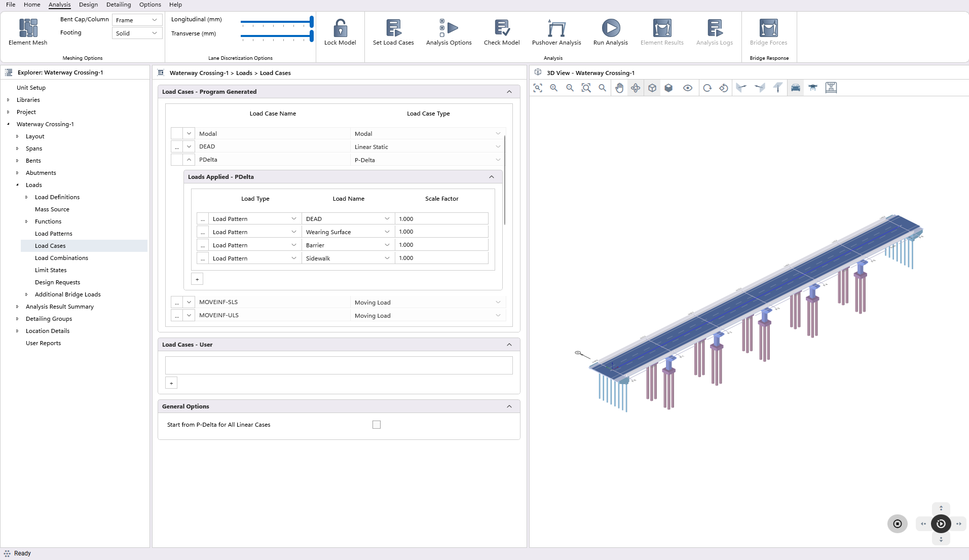Click the Analysis Options icon
Screen dimensions: 969x560
[x=449, y=28]
